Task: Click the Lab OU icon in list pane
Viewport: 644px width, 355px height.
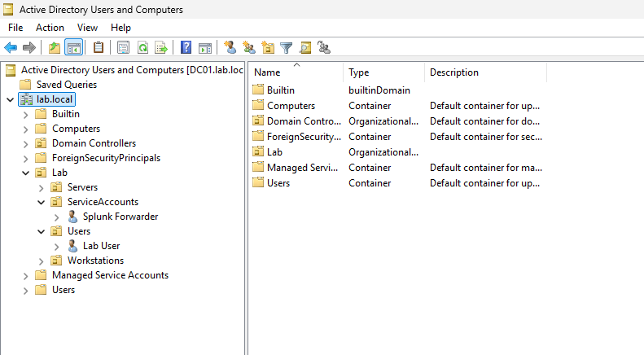Action: click(258, 151)
